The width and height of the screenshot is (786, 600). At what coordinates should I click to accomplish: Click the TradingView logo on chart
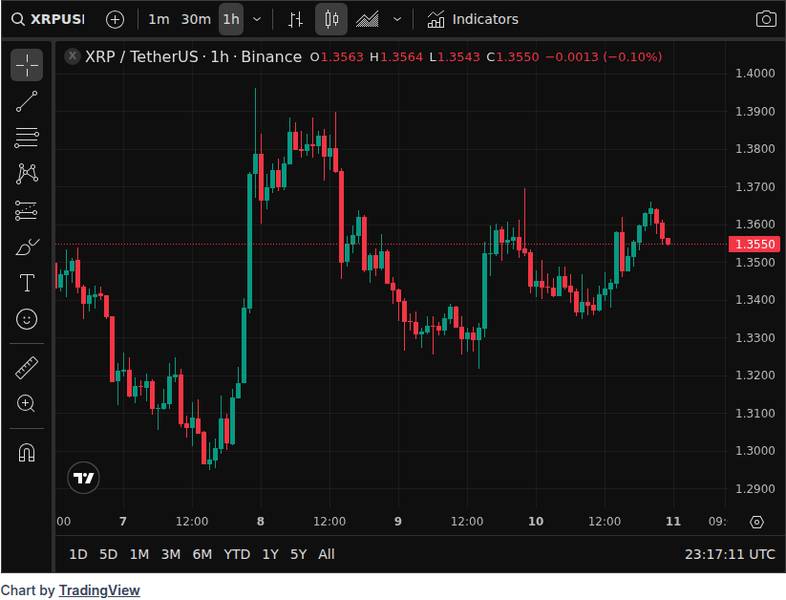[83, 478]
